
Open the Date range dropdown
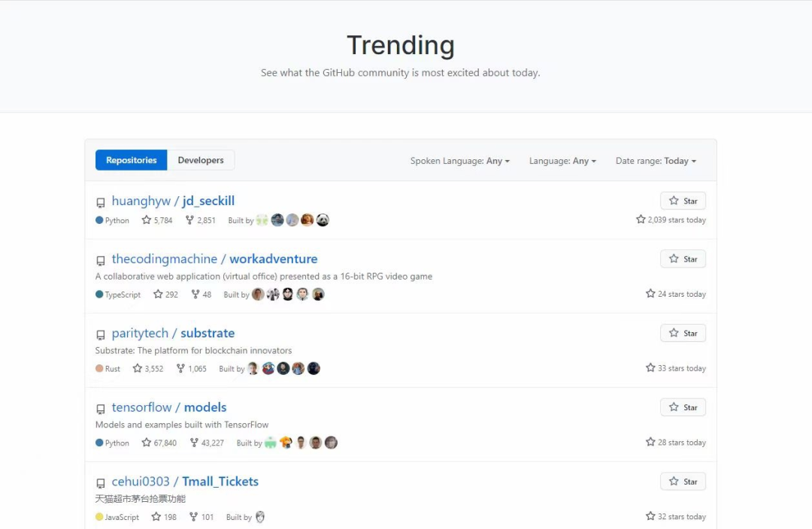[x=656, y=161]
